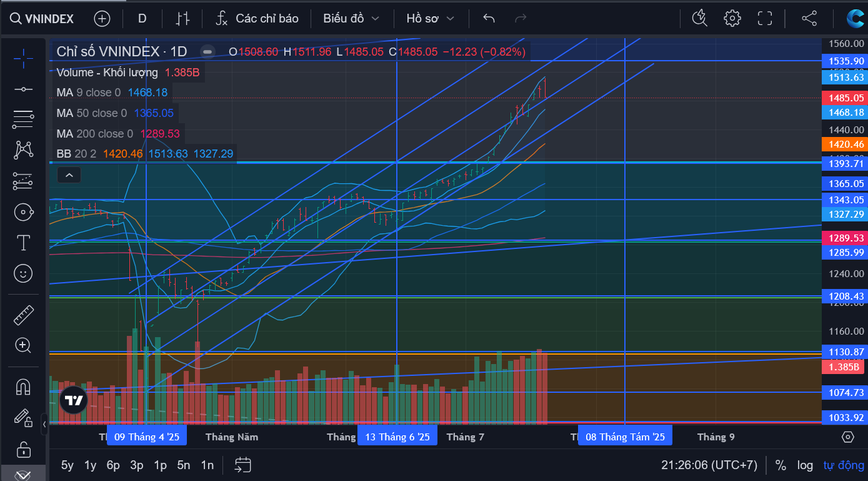Select the 1n time range
The image size is (868, 481).
[x=207, y=465]
